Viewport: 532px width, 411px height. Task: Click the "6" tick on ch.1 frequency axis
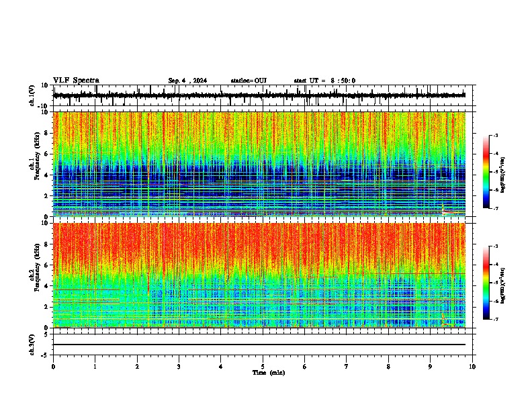tap(47, 154)
